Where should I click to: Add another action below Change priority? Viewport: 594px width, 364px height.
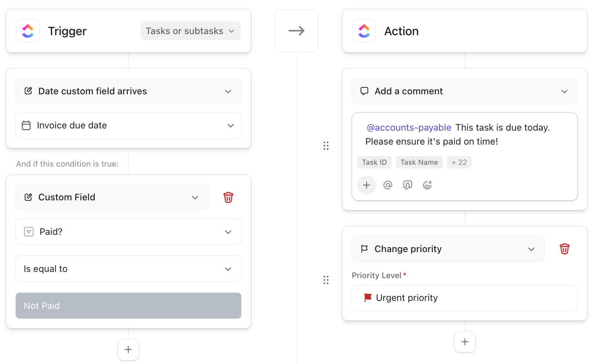(x=464, y=342)
